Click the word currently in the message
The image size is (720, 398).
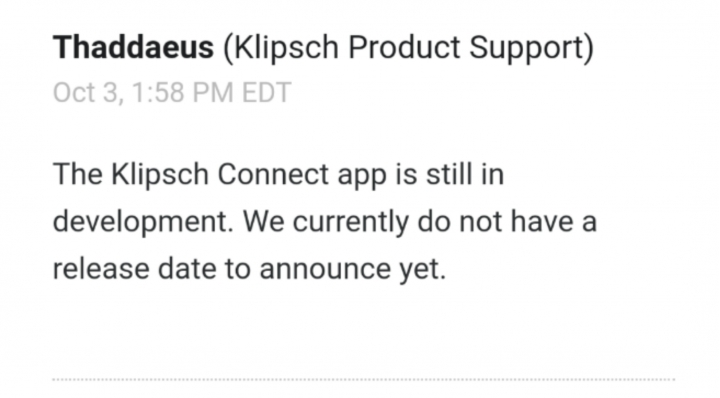350,223
